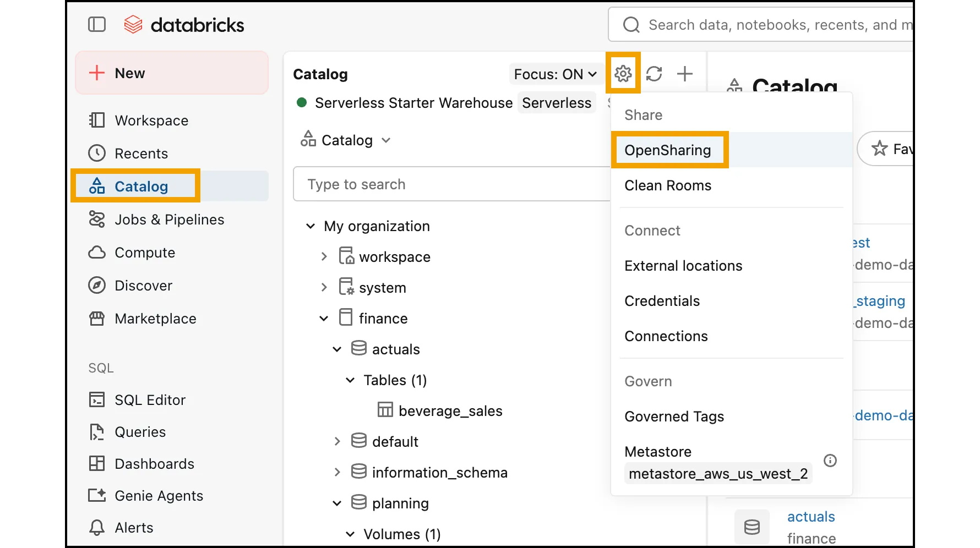Open the actuals link in finance
Viewport: 980px width, 548px height.
[810, 517]
